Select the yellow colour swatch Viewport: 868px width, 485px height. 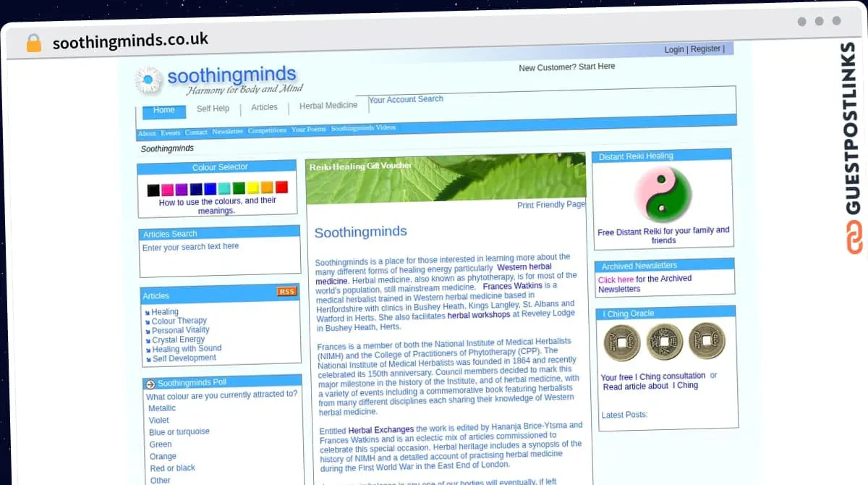(x=253, y=187)
